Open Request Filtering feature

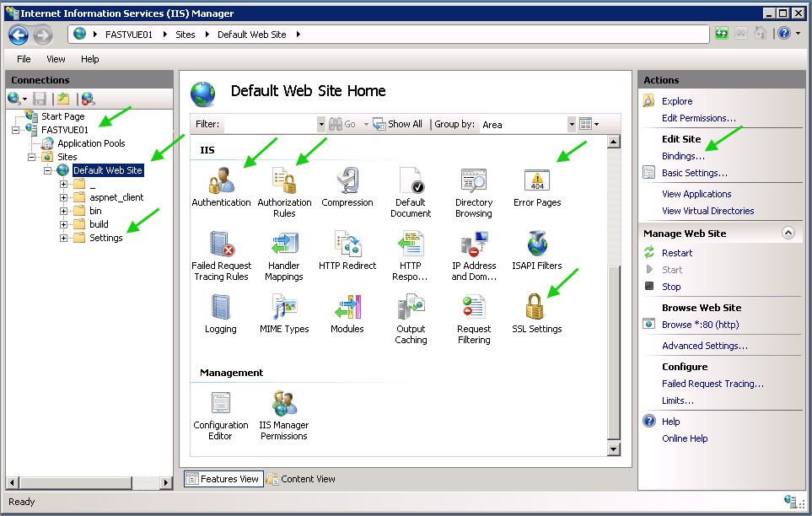click(474, 320)
